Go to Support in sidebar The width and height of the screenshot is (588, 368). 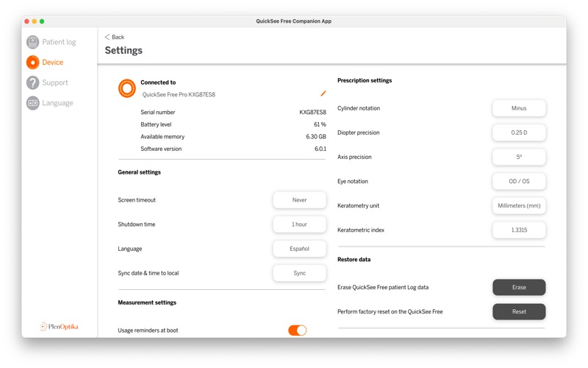coord(55,82)
